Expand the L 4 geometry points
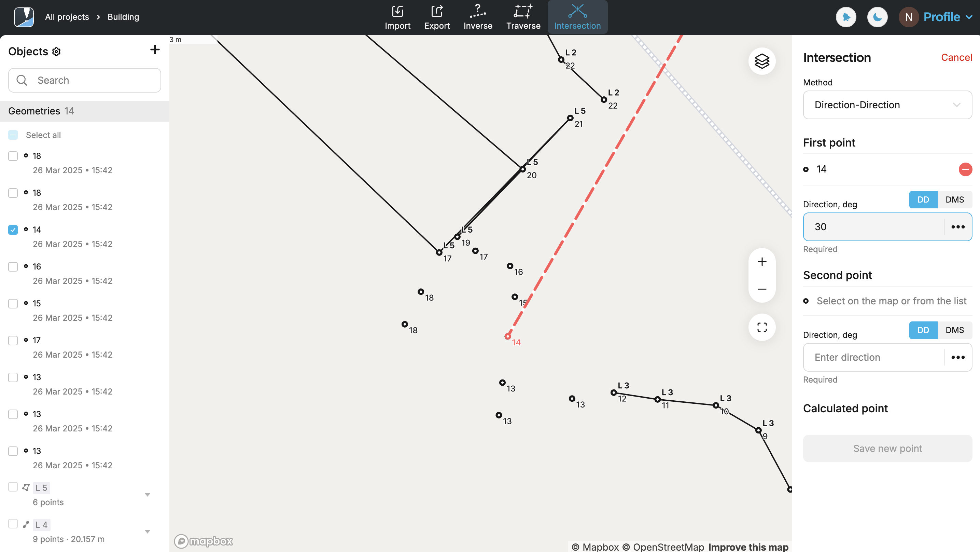980x552 pixels. point(147,532)
